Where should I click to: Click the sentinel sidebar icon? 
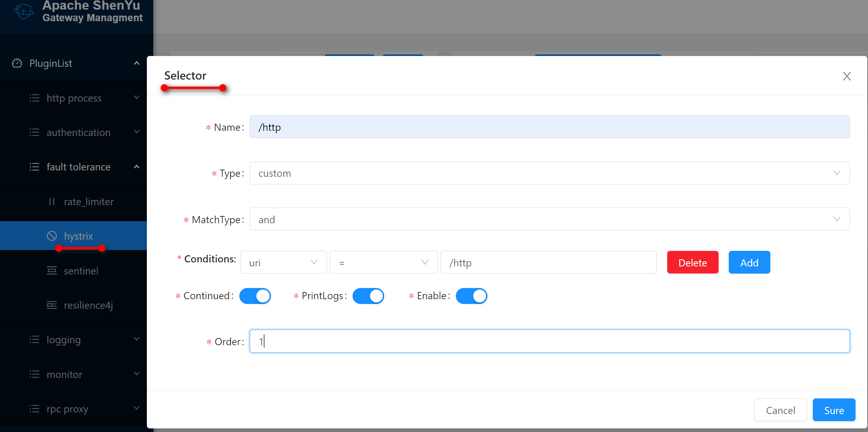(52, 271)
